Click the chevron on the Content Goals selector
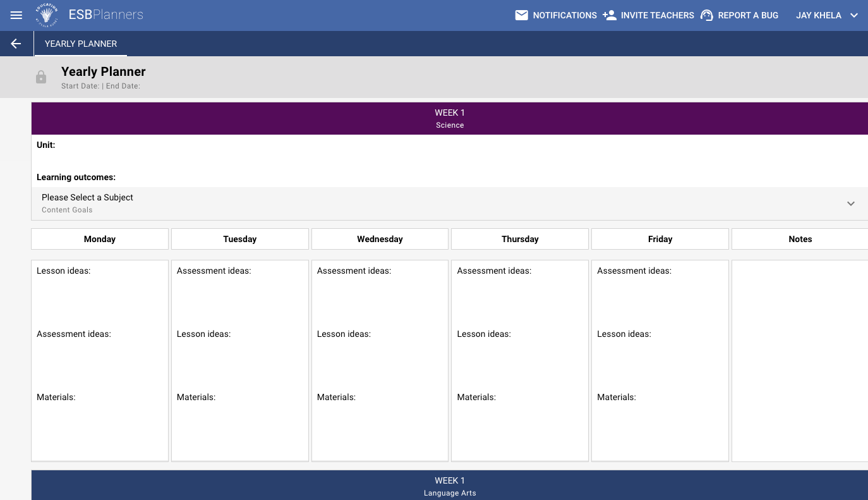The image size is (868, 500). click(851, 204)
